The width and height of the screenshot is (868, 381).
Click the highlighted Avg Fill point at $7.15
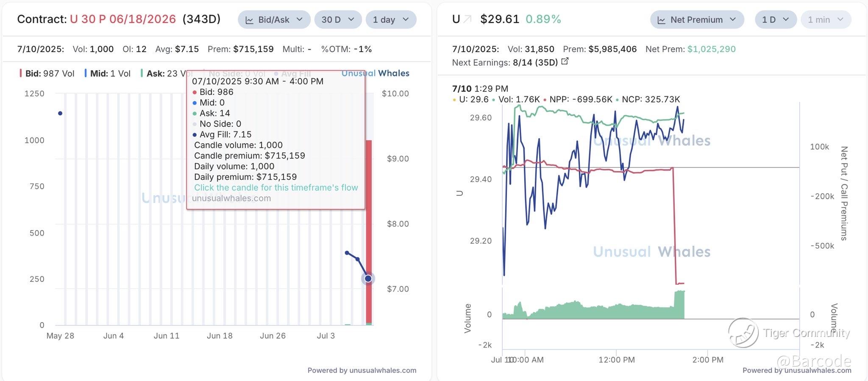tap(368, 278)
